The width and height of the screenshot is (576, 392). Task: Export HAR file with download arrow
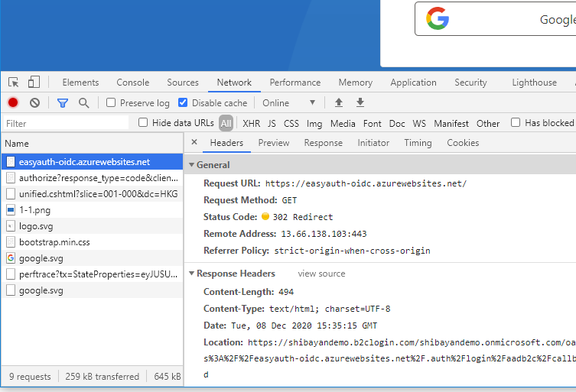[x=360, y=102]
